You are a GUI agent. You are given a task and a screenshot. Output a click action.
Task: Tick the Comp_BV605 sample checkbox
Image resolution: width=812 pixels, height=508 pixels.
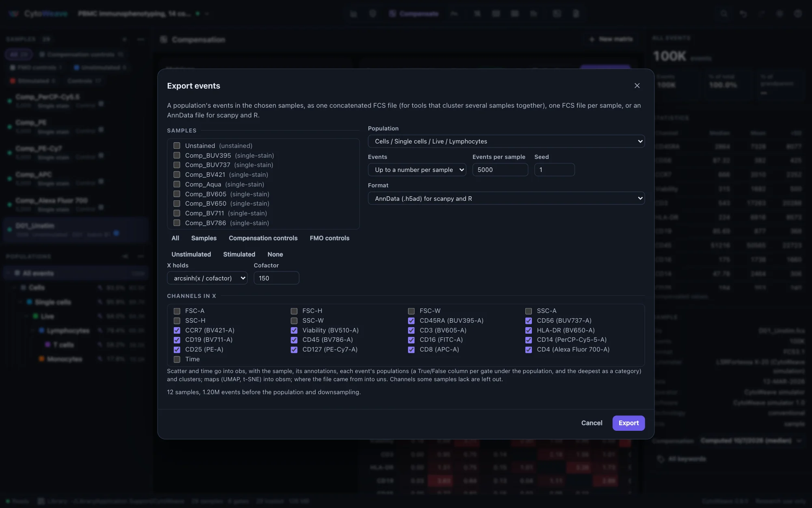(x=177, y=194)
